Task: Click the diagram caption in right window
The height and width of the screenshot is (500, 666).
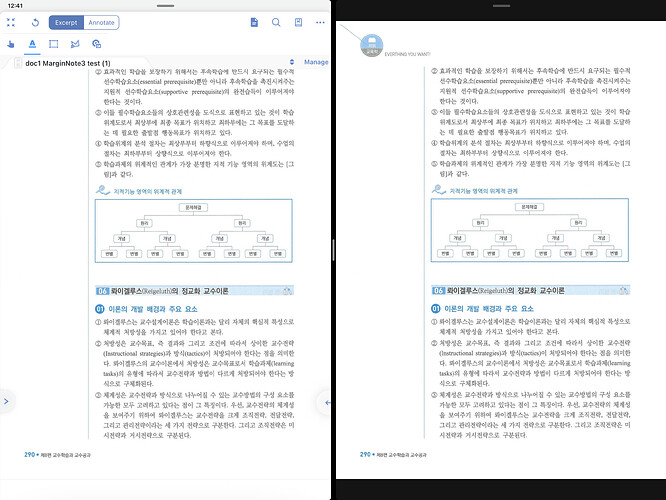Action: click(x=483, y=191)
